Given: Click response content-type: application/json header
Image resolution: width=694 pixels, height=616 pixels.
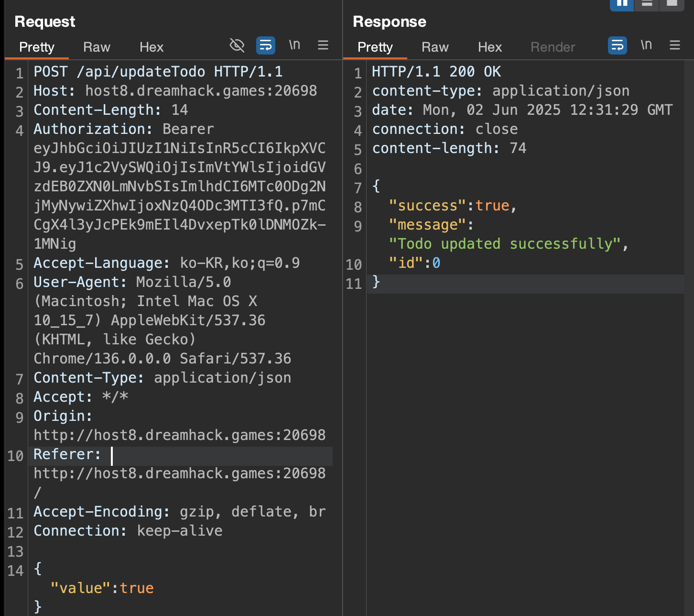Looking at the screenshot, I should (501, 91).
